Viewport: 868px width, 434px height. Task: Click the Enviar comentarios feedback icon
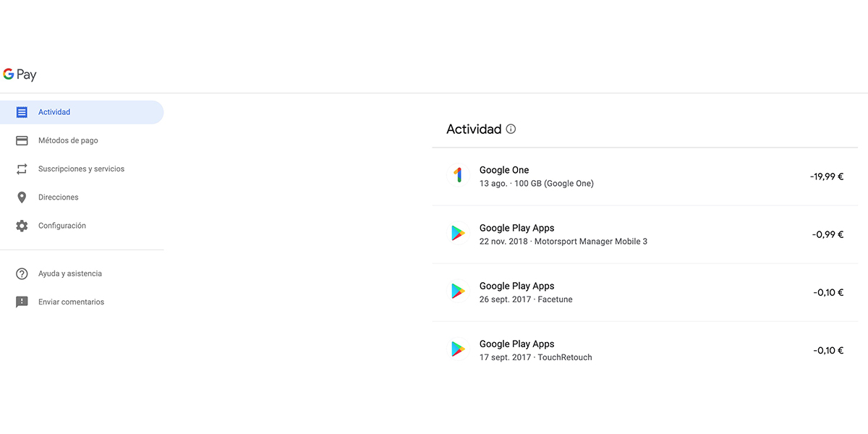pyautogui.click(x=23, y=302)
